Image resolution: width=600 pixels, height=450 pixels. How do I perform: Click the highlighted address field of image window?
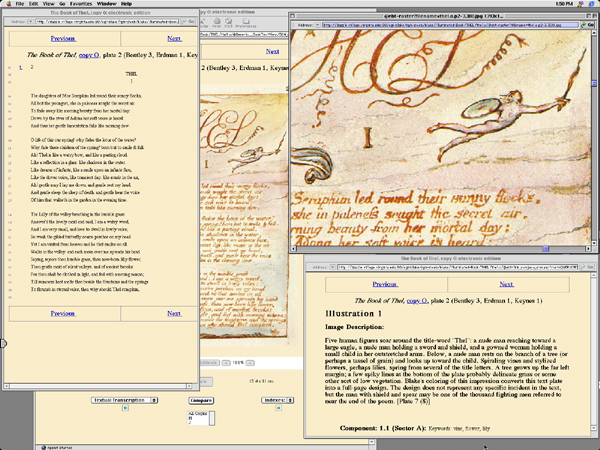[x=450, y=25]
